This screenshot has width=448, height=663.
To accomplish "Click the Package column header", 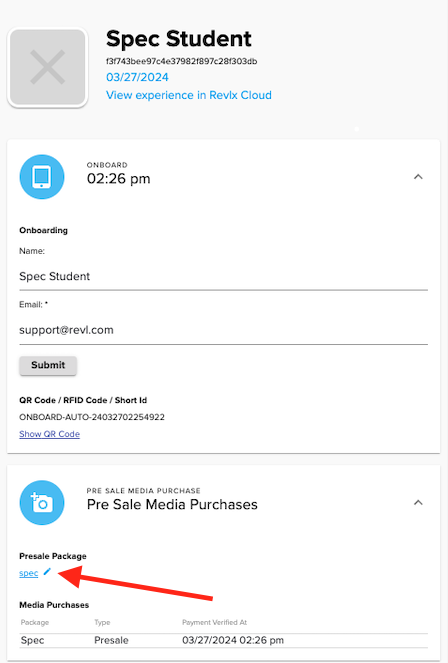I will 35,622.
